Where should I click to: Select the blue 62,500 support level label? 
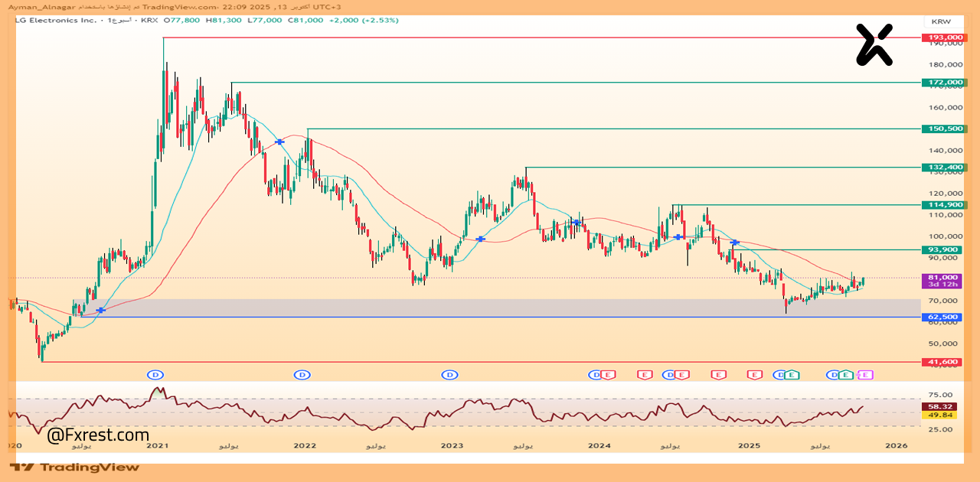942,317
